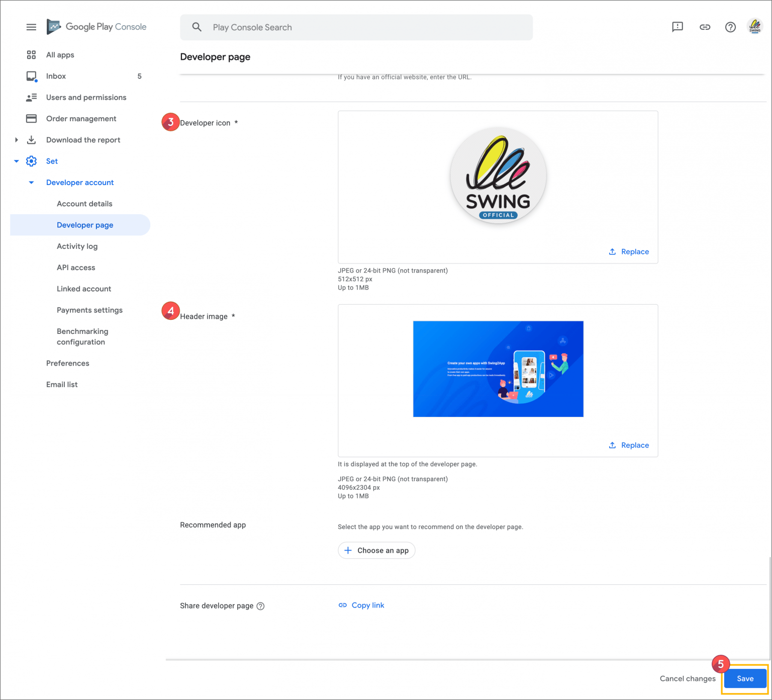This screenshot has height=700, width=772.
Task: Open Play Console help via question mark icon
Action: [x=730, y=27]
